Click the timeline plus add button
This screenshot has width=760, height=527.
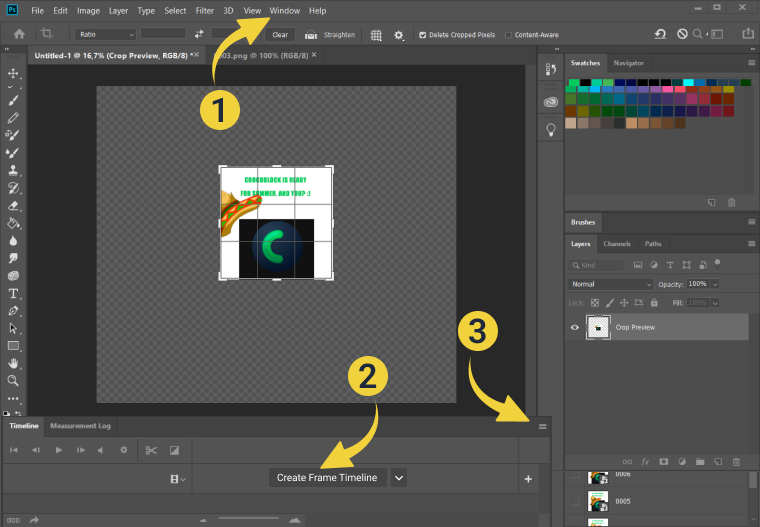[x=528, y=479]
